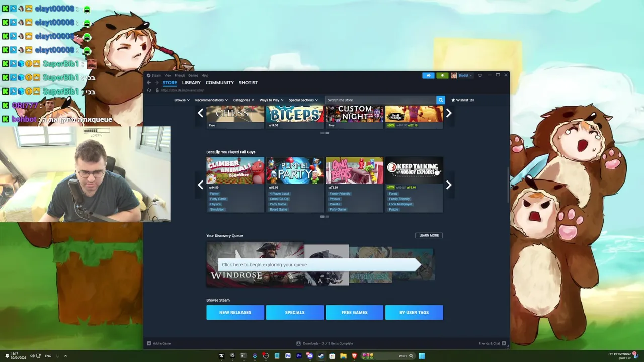Viewport: 644px width, 362px height.
Task: Go to previous Fall Guys recommendations
Action: click(200, 185)
